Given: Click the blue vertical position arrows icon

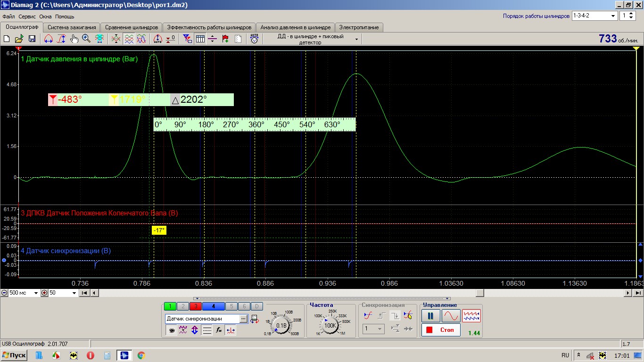Looking at the screenshot, I should (195, 330).
